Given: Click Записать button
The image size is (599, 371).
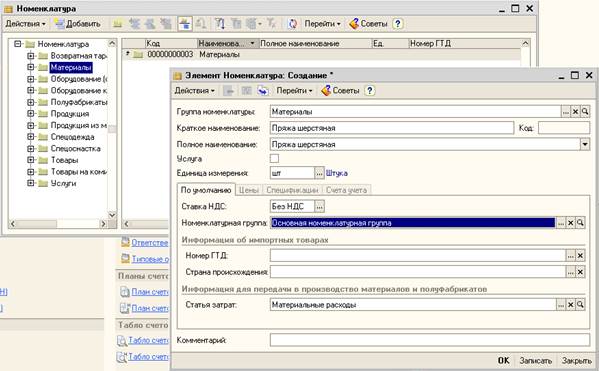Looking at the screenshot, I should [x=536, y=360].
